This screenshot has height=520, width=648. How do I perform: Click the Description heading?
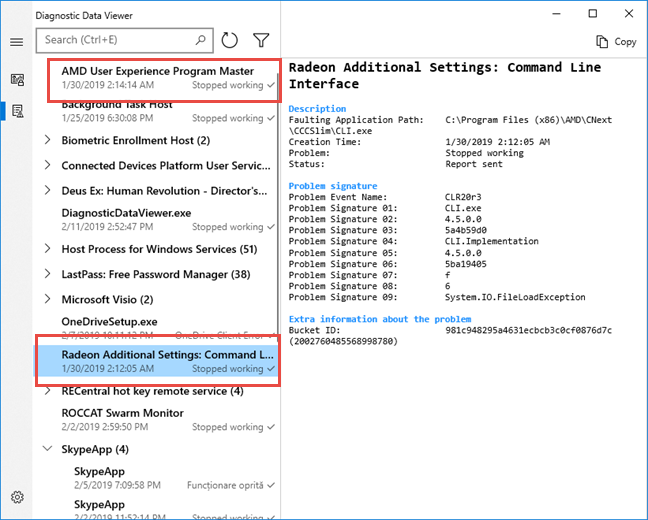(317, 109)
